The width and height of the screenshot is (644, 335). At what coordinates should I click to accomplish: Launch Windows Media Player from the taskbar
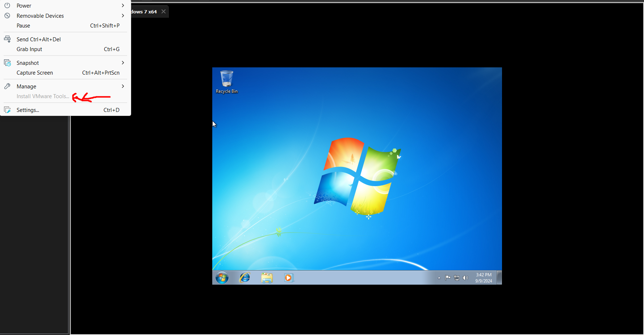pyautogui.click(x=288, y=278)
